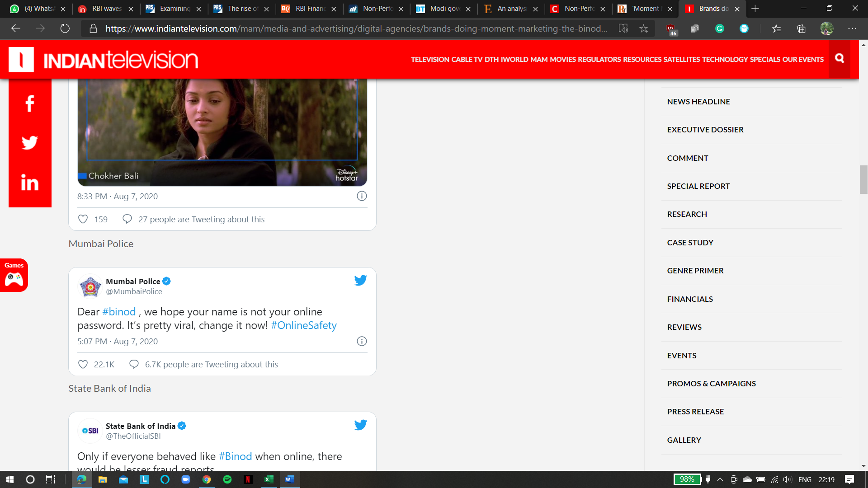Add this page to browser favorites star
The width and height of the screenshot is (868, 488).
[x=644, y=28]
